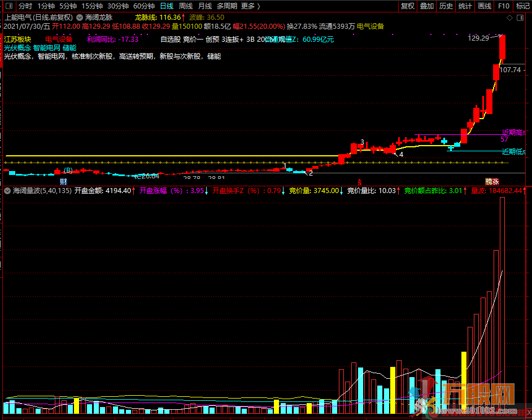The height and width of the screenshot is (420, 532).
Task: Open the 海阔量波 indicator dropdown circle
Action: point(7,191)
